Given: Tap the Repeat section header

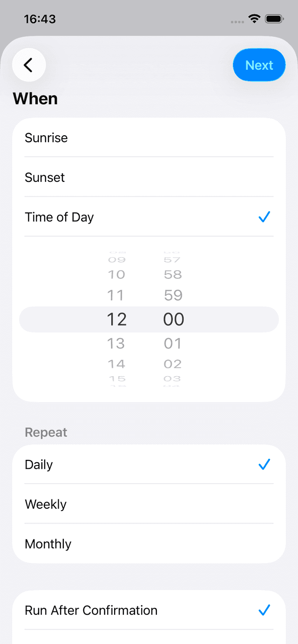Looking at the screenshot, I should click(x=46, y=432).
